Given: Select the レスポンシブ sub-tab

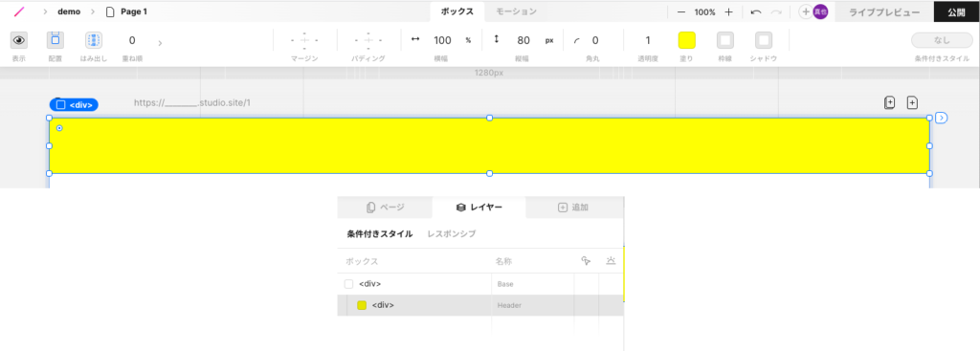Looking at the screenshot, I should 452,234.
